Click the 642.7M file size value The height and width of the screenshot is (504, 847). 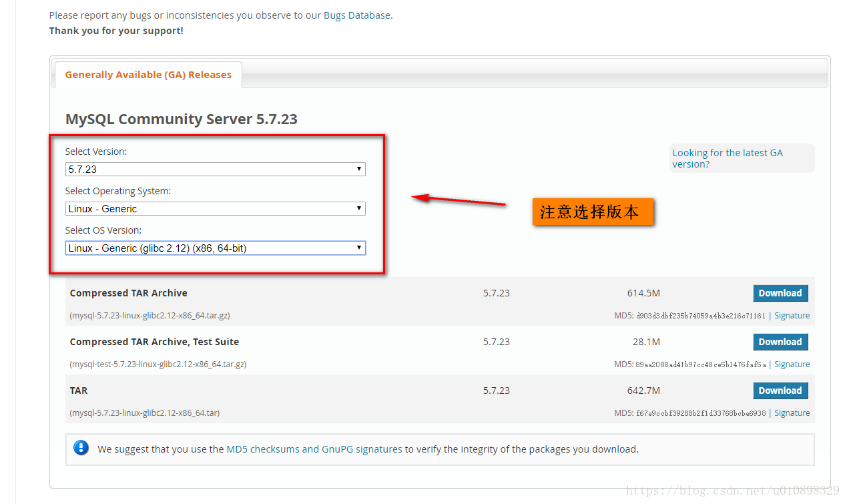[x=643, y=391]
